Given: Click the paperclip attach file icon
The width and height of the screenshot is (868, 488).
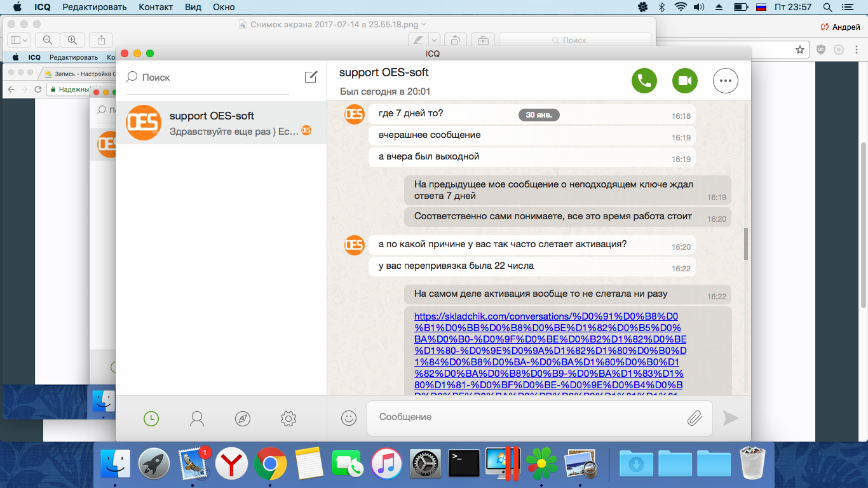Looking at the screenshot, I should 695,418.
